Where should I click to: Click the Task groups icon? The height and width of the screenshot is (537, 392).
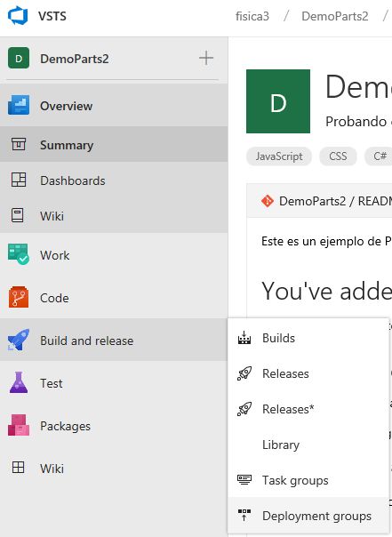click(x=244, y=479)
